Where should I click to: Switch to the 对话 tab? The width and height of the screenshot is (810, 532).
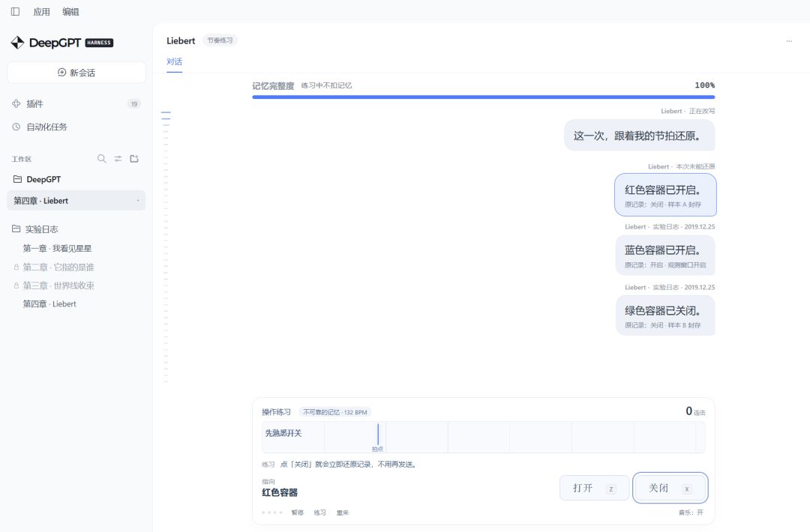[x=174, y=61]
